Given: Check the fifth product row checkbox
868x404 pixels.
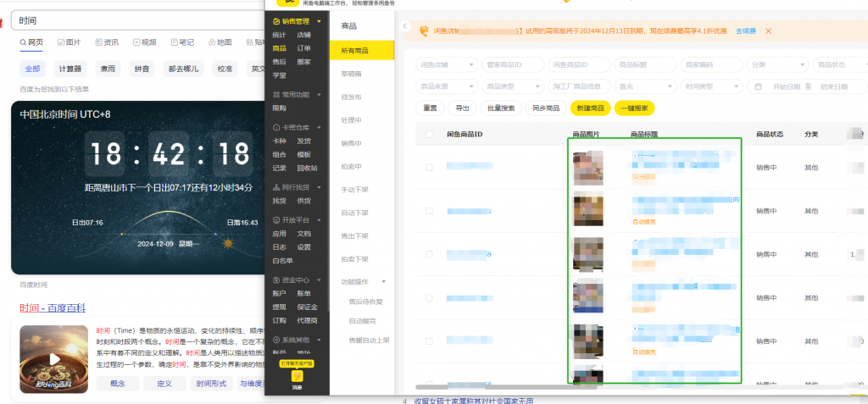Looking at the screenshot, I should [x=429, y=341].
